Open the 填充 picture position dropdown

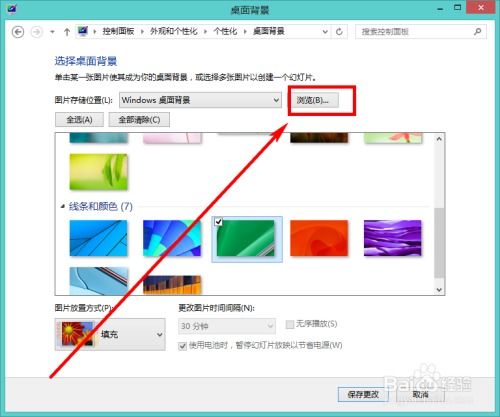pyautogui.click(x=110, y=334)
